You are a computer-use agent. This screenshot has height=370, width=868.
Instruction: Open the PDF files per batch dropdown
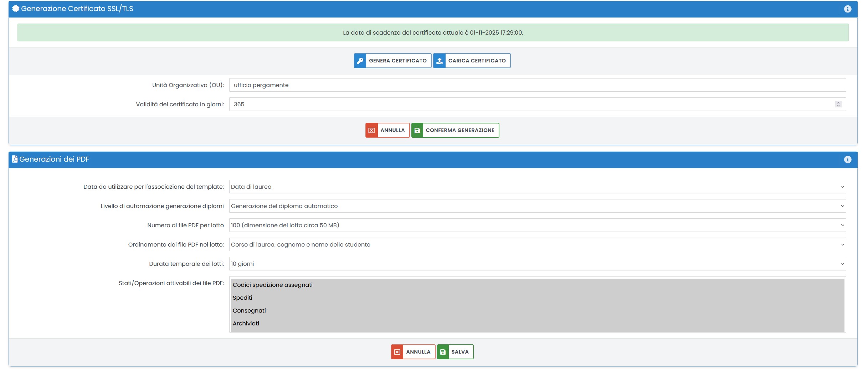click(x=537, y=225)
